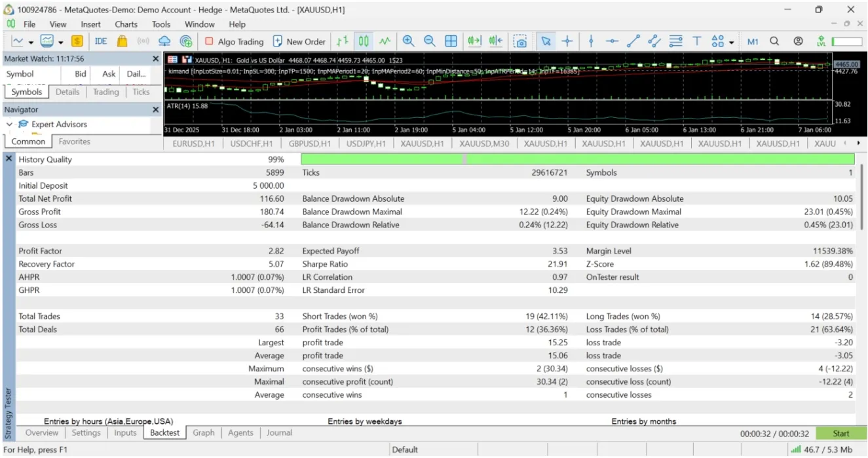
Task: Open the File menu
Action: click(x=29, y=24)
